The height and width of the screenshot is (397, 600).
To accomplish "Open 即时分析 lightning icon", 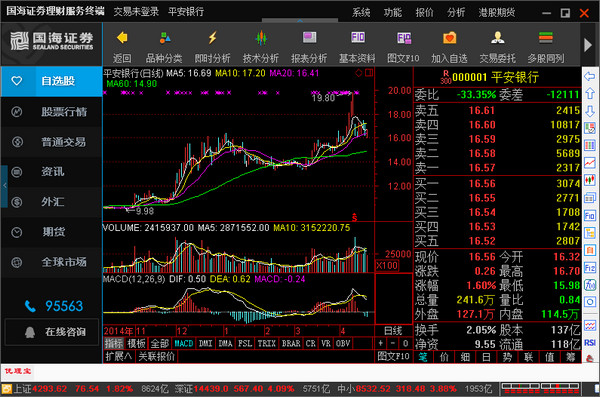I will tap(212, 38).
